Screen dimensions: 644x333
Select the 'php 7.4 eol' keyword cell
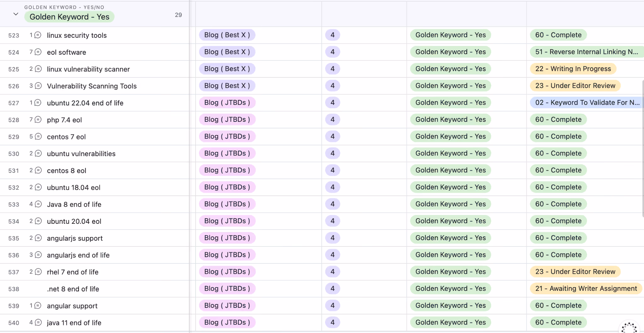coord(64,120)
